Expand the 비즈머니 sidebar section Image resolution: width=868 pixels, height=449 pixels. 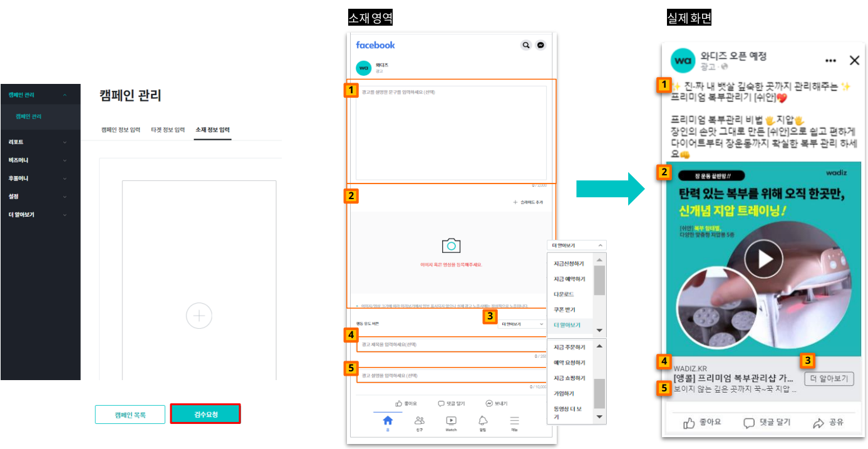click(x=40, y=160)
